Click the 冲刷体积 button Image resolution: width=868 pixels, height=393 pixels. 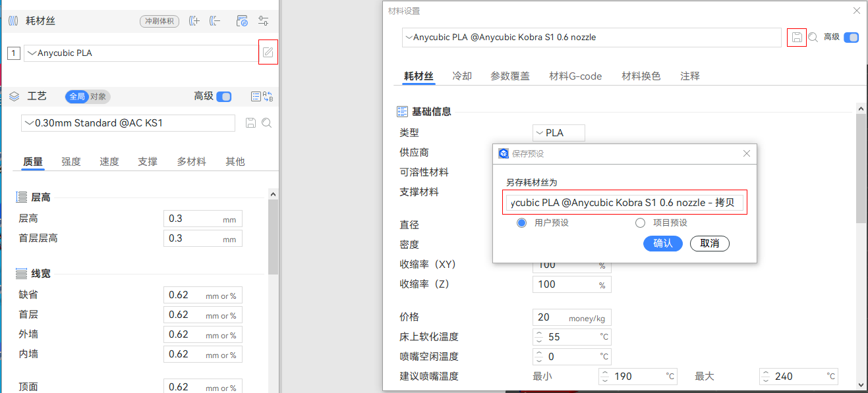[159, 21]
